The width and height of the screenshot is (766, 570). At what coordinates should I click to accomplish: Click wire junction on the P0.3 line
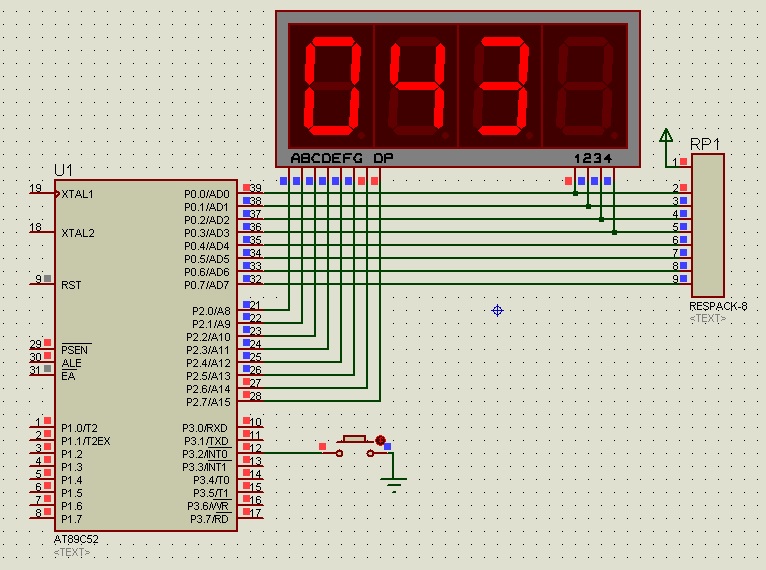pyautogui.click(x=614, y=232)
